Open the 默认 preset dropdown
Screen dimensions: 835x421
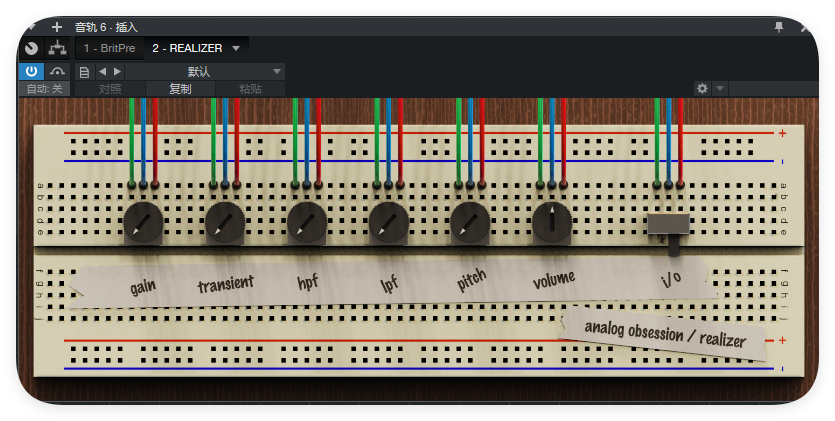[205, 71]
